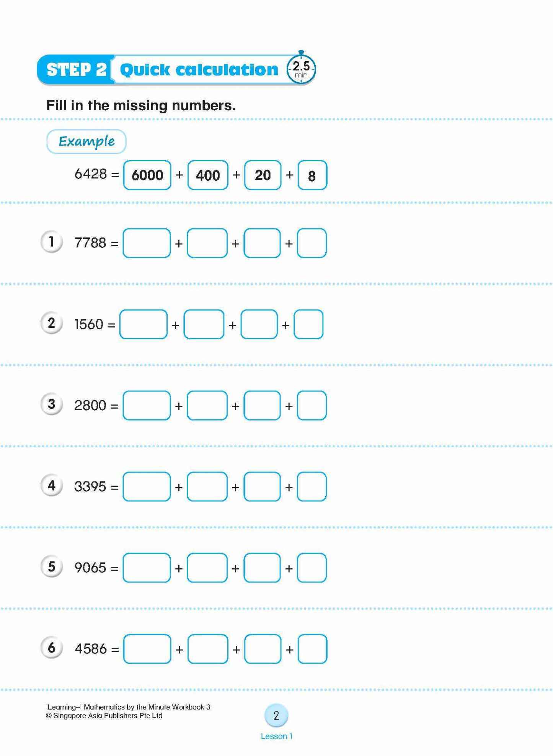Click the second empty box for 1560
This screenshot has width=553, height=756.
[204, 324]
